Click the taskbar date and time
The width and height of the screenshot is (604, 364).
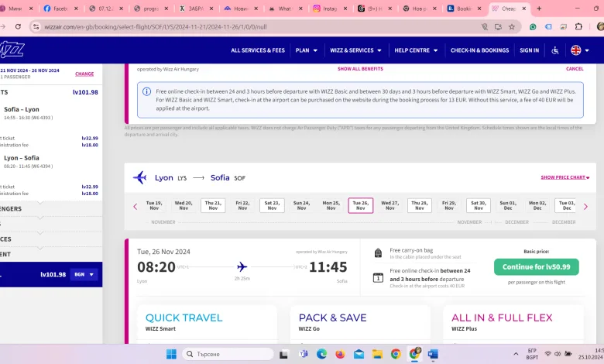click(x=591, y=354)
